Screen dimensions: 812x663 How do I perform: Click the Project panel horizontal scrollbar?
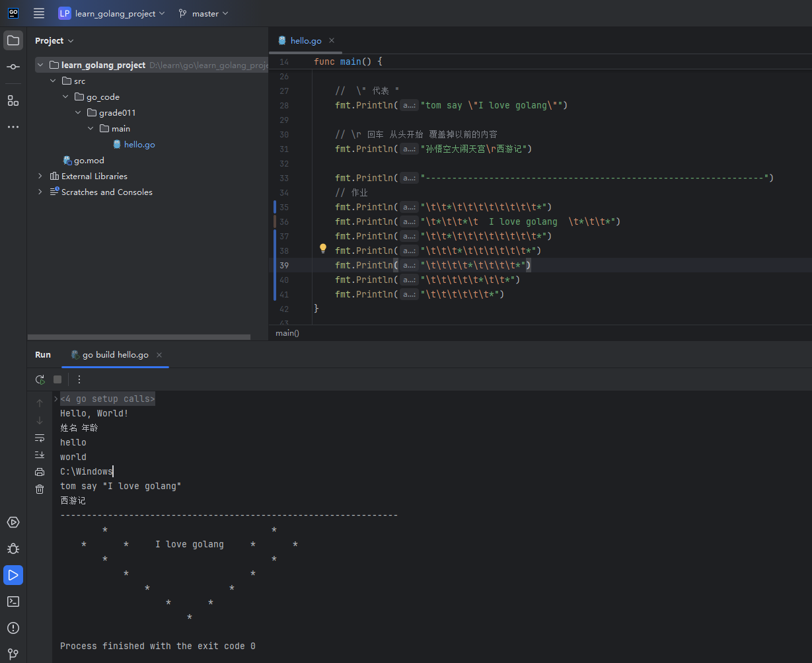[x=139, y=337]
